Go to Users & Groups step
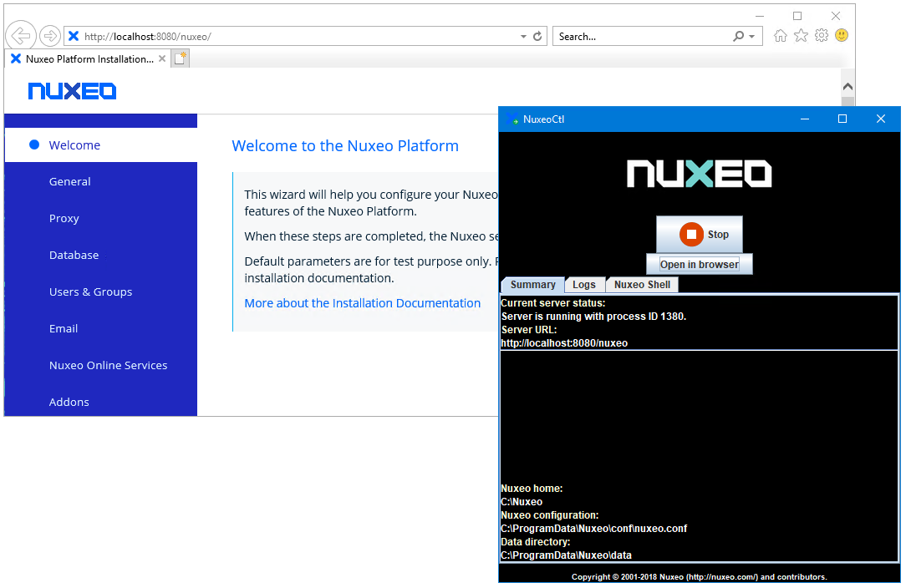This screenshot has height=588, width=906. pyautogui.click(x=91, y=291)
